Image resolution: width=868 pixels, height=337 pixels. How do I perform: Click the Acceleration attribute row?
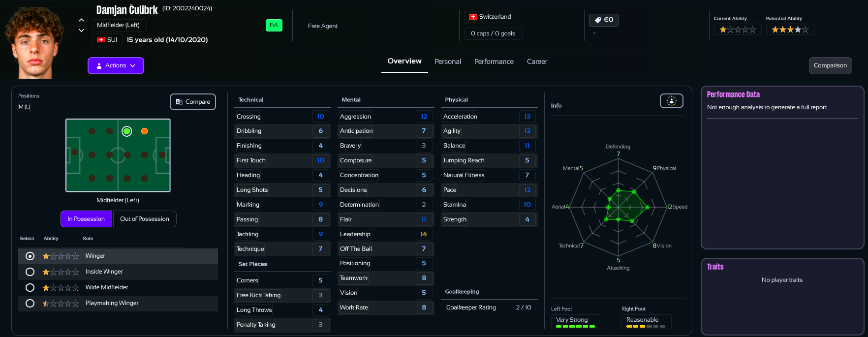click(489, 117)
